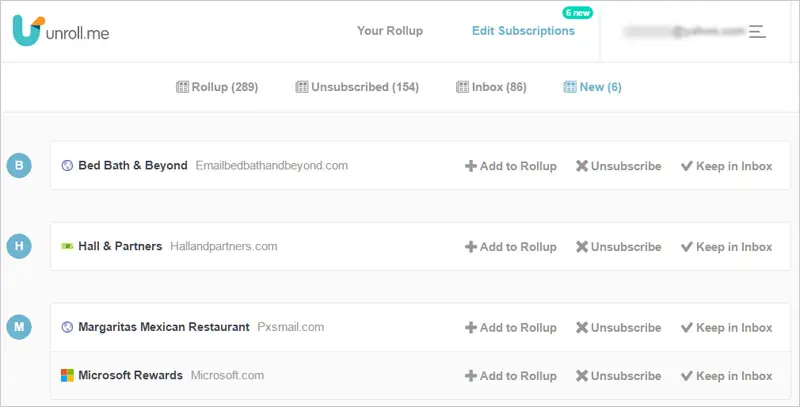This screenshot has height=407, width=800.
Task: Keep Hall & Partners in Inbox
Action: (x=727, y=246)
